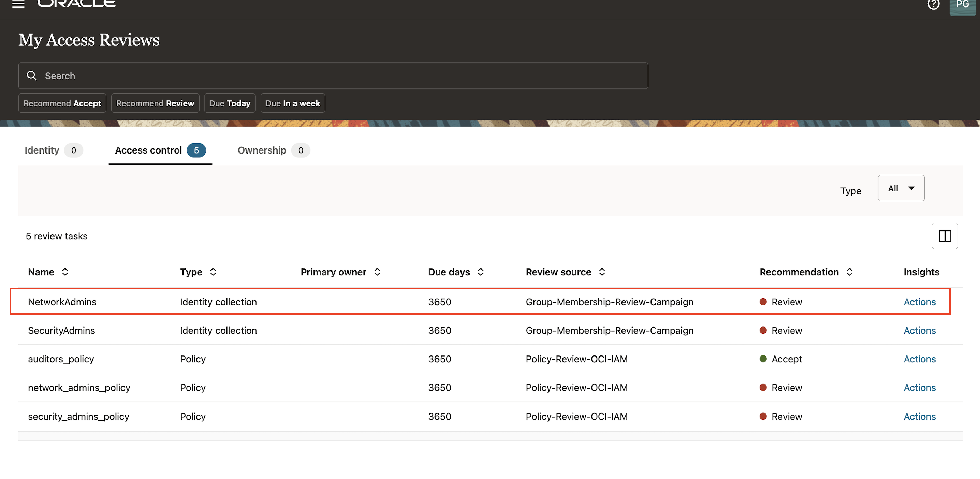980x479 pixels.
Task: Click Actions link for security_admins_policy row
Action: [x=920, y=416]
